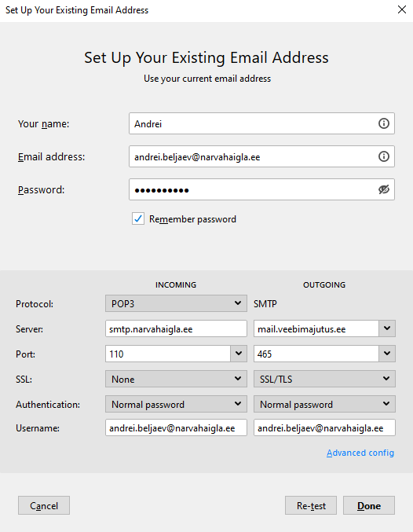This screenshot has width=413, height=532.
Task: Open the incoming SSL None dropdown
Action: pos(176,379)
